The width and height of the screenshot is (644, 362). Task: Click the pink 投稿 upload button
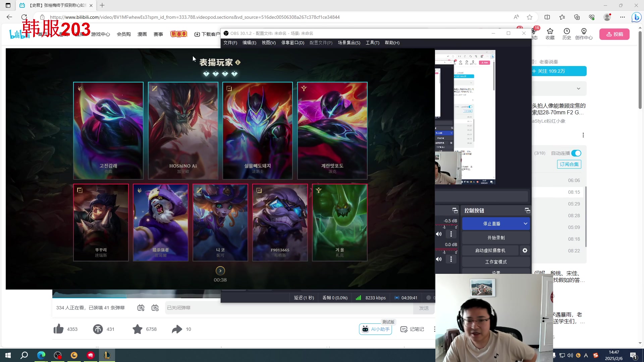pos(614,34)
